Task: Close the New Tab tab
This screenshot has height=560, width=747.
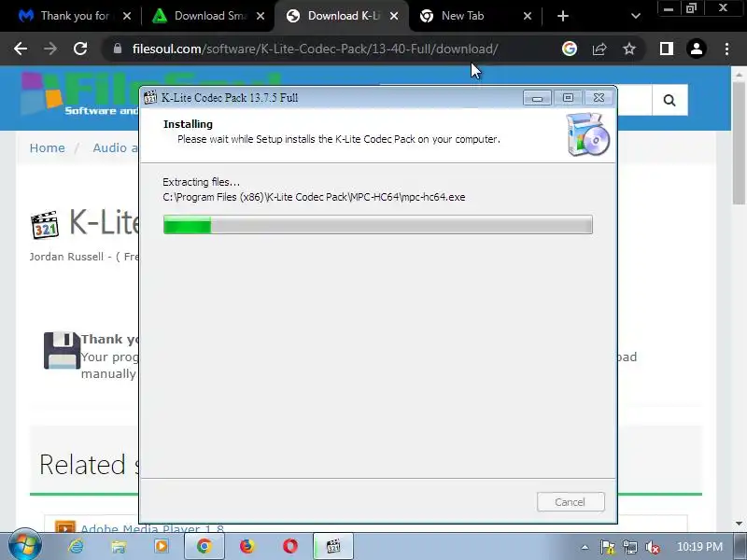Action: point(528,16)
